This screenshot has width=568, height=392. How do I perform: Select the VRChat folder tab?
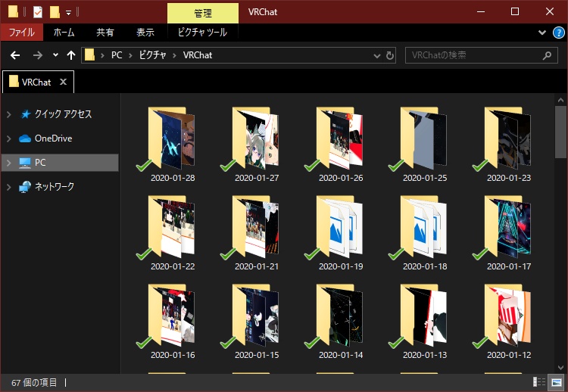36,82
